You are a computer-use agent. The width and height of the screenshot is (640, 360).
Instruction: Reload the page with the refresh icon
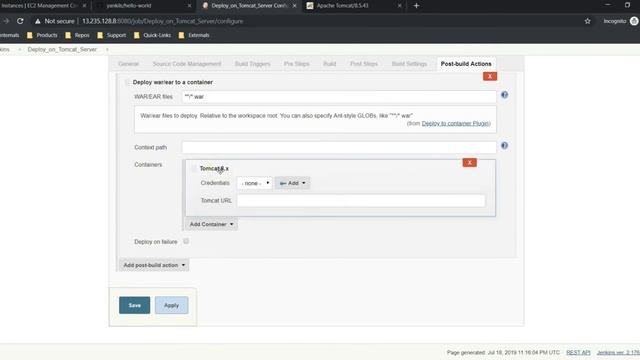click(20, 21)
